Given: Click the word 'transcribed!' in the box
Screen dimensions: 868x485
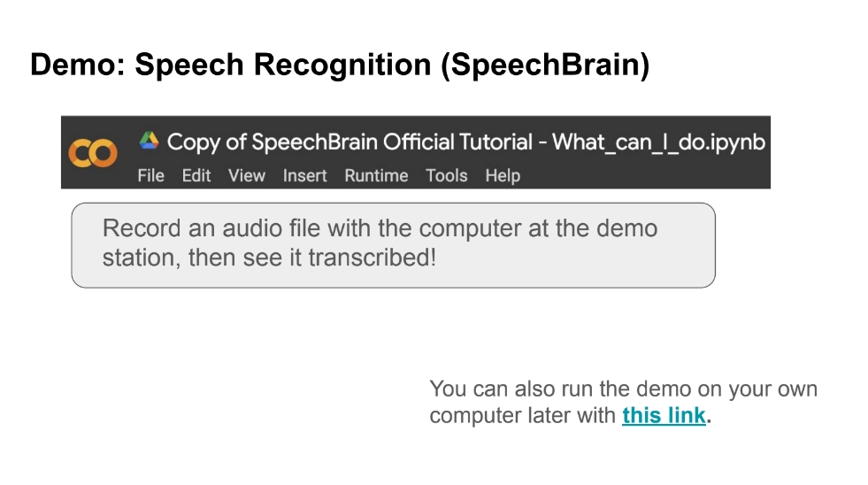Looking at the screenshot, I should click(372, 258).
